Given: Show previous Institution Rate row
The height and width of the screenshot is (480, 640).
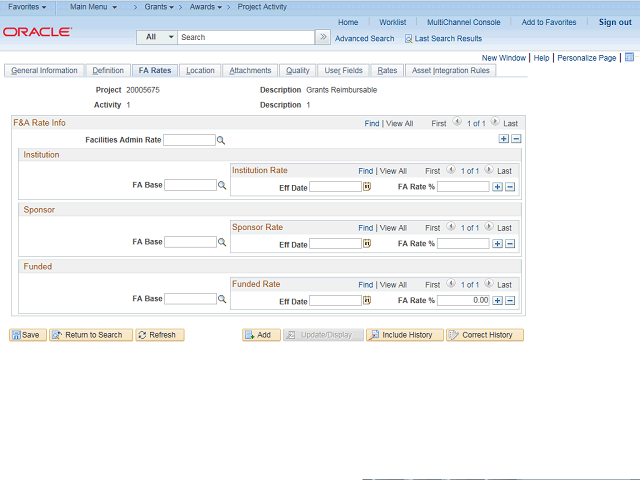Looking at the screenshot, I should pos(451,169).
